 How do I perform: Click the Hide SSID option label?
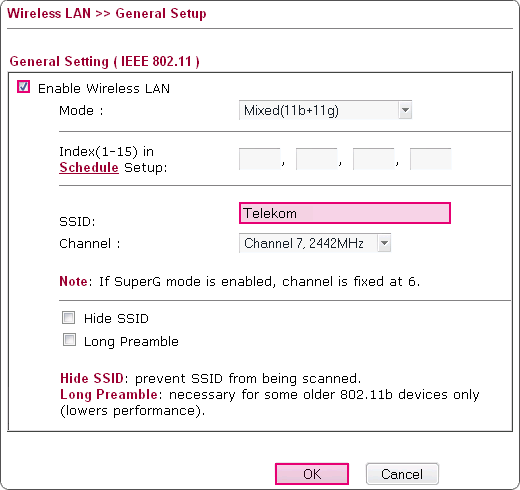pyautogui.click(x=116, y=318)
